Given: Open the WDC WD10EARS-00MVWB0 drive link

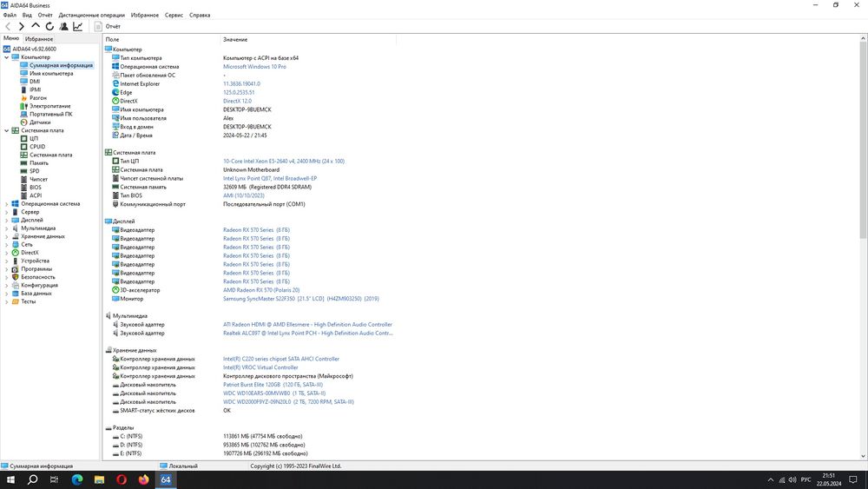Looking at the screenshot, I should (274, 393).
